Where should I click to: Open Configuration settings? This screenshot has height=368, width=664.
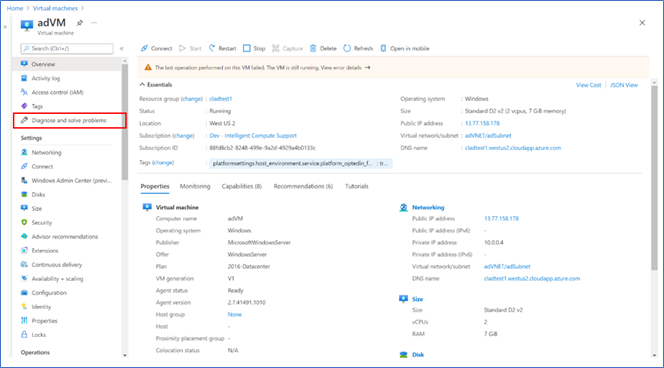[x=49, y=293]
